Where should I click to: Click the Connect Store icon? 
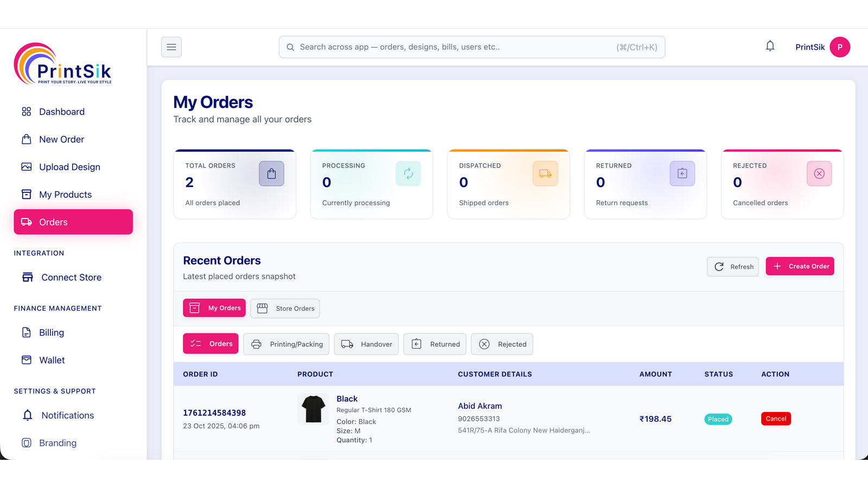27,277
